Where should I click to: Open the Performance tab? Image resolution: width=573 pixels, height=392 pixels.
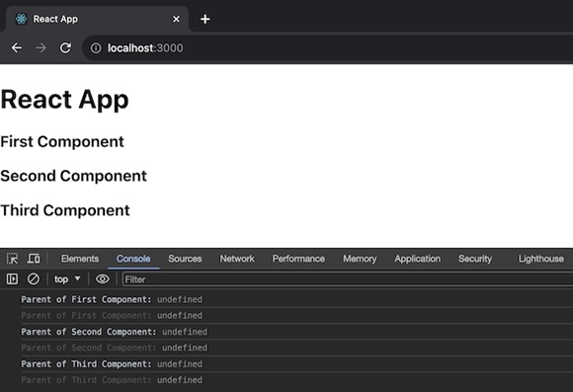click(x=298, y=259)
